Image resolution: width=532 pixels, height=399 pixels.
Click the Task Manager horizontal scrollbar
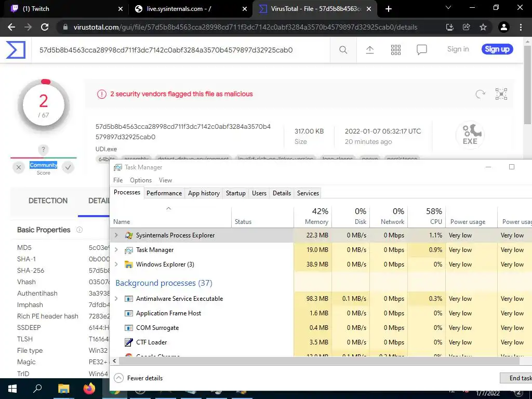point(319,361)
